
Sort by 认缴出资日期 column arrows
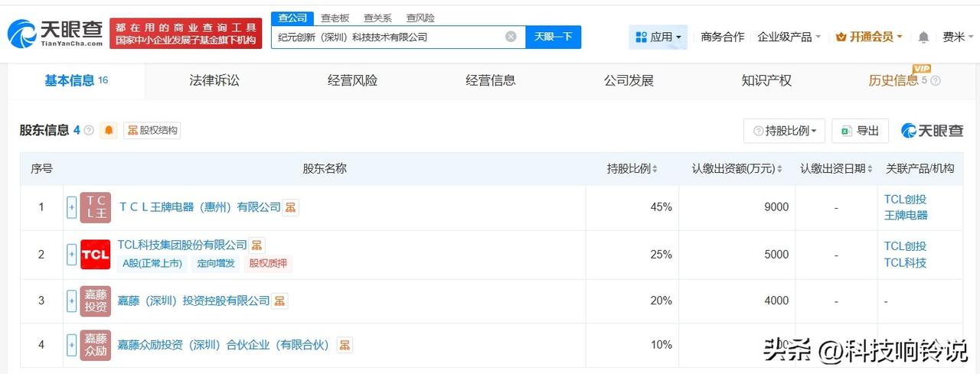[871, 169]
